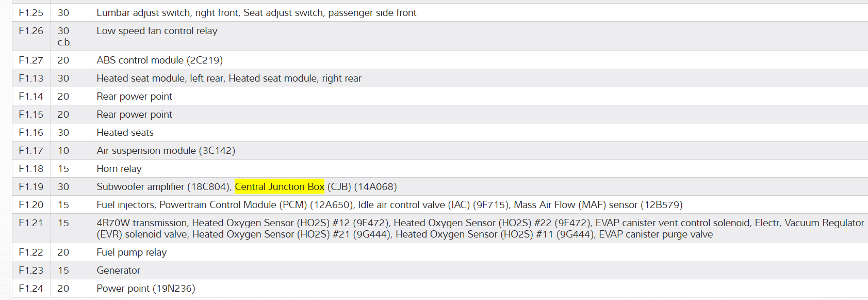
Task: Click ABS control module (2C219) description
Action: click(x=159, y=60)
